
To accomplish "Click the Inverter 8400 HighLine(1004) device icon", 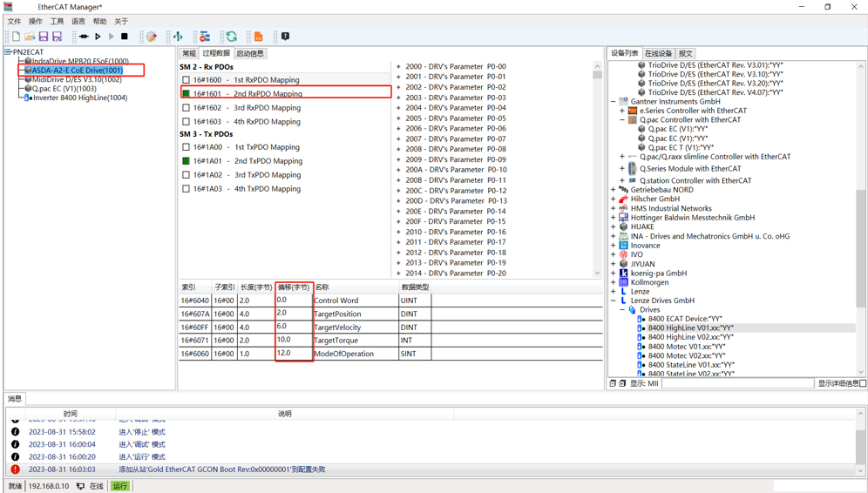I will click(27, 98).
